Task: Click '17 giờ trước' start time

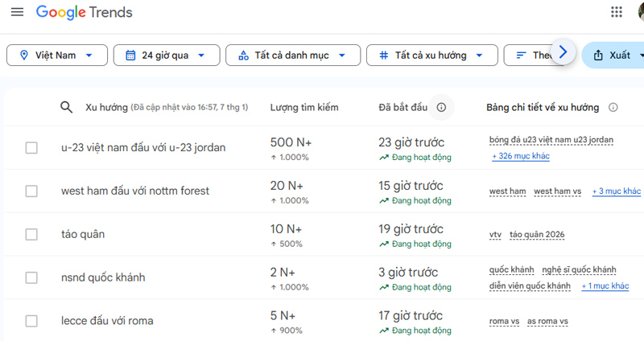Action: pos(411,315)
